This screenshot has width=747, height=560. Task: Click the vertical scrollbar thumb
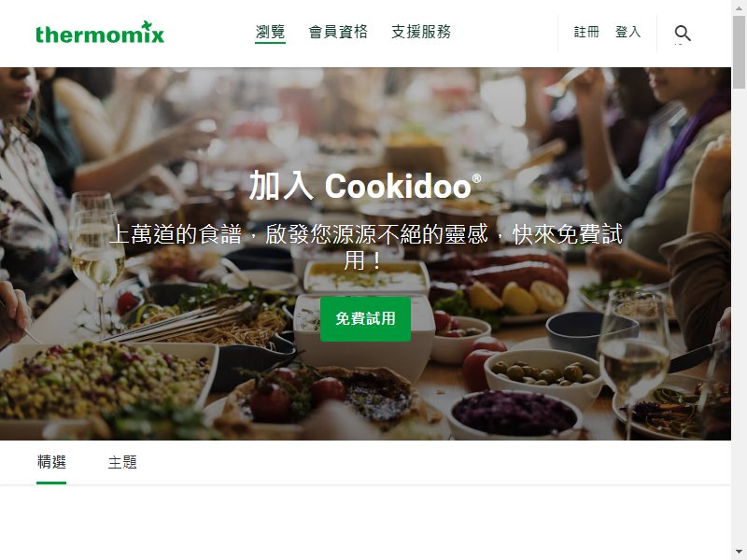[739, 52]
